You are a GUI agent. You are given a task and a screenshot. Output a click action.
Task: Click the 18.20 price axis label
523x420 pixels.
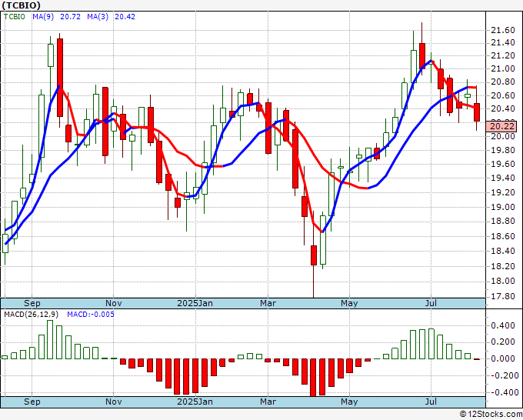point(503,266)
